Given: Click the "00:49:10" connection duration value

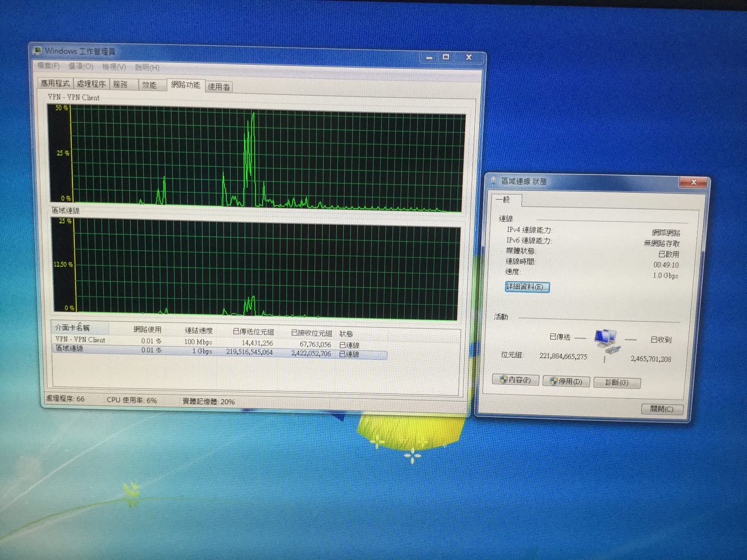Looking at the screenshot, I should [x=666, y=265].
